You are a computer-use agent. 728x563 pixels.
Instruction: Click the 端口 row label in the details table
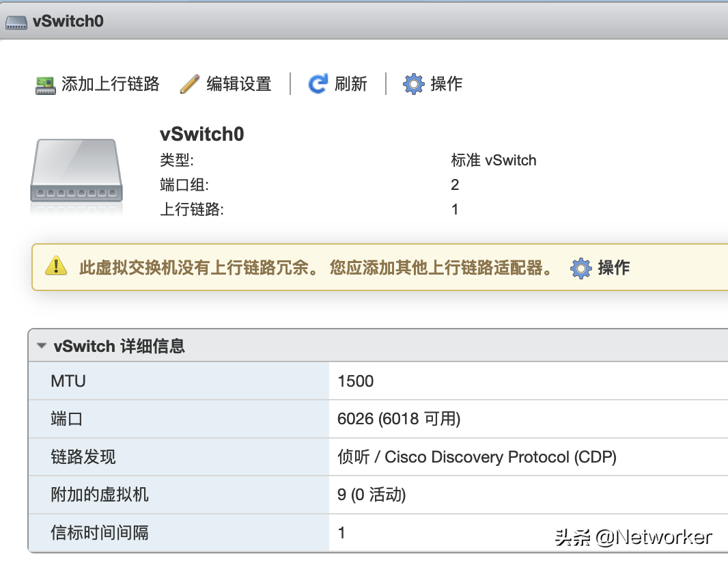pos(67,419)
